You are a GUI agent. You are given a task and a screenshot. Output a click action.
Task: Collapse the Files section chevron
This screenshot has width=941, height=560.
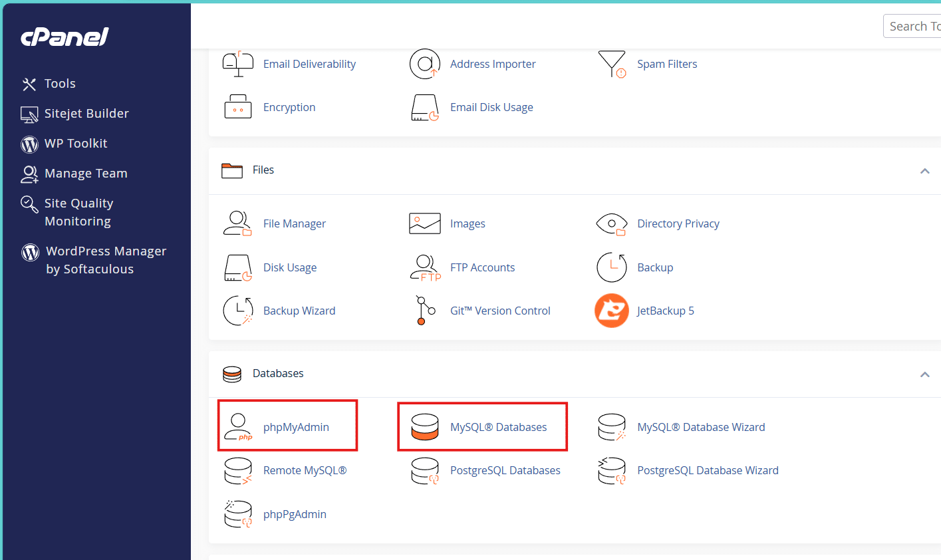click(924, 171)
